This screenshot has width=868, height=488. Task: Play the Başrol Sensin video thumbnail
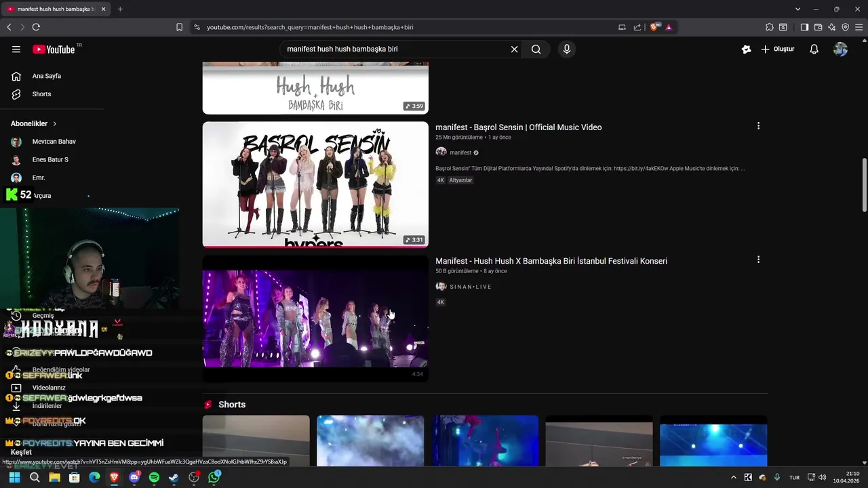click(315, 184)
